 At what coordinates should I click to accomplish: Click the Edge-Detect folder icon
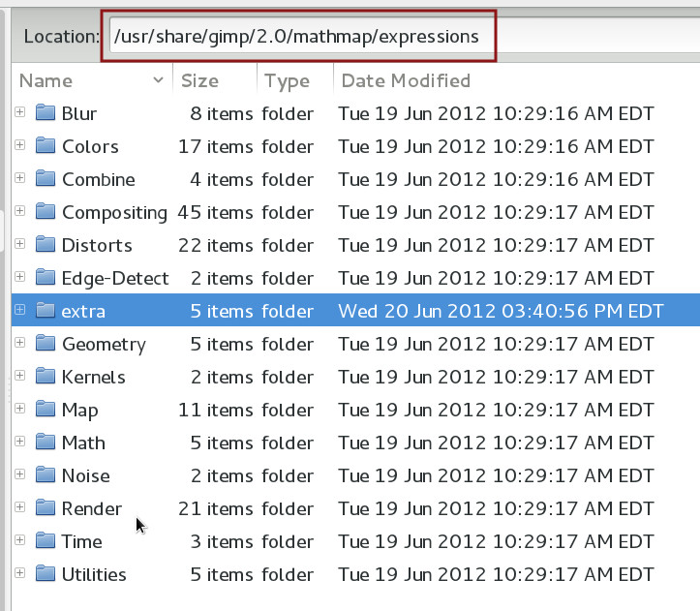[46, 277]
